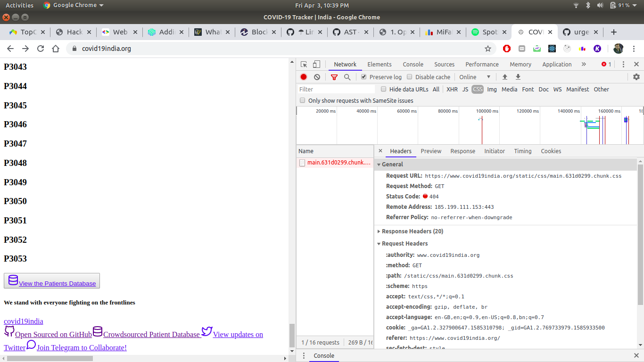
Task: Uncheck Preserve log
Action: [x=363, y=77]
